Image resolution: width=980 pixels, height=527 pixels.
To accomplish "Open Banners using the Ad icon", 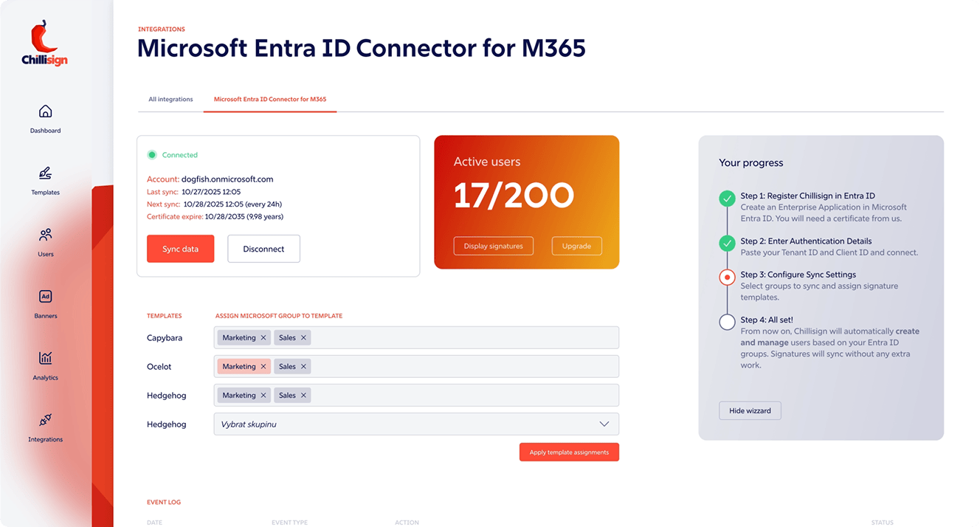I will click(45, 297).
